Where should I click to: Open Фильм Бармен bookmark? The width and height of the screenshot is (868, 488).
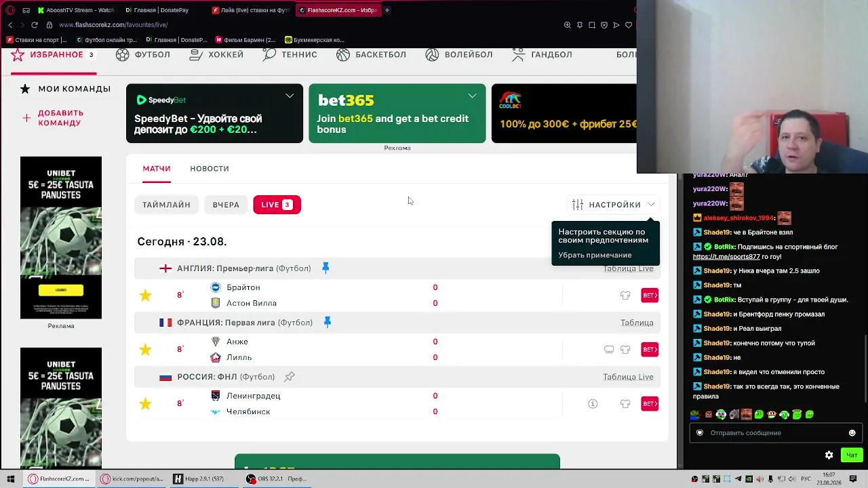click(x=245, y=40)
